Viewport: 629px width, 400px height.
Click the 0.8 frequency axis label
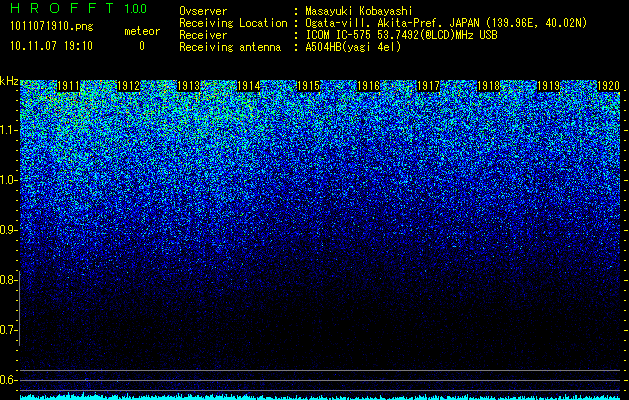8,280
